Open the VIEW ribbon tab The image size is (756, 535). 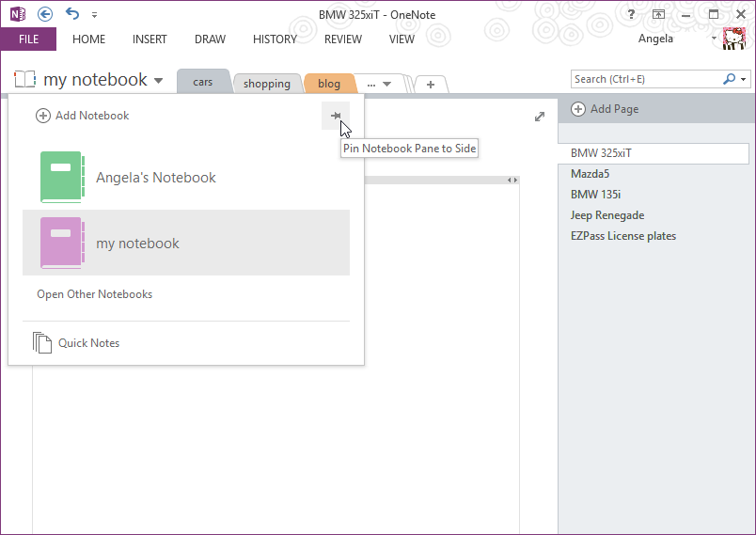pyautogui.click(x=402, y=39)
